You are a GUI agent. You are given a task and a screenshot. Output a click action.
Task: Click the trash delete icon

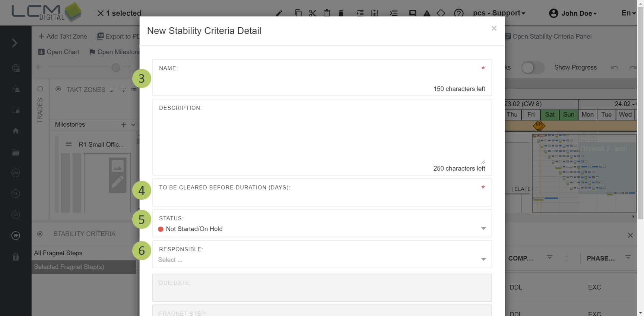[341, 13]
